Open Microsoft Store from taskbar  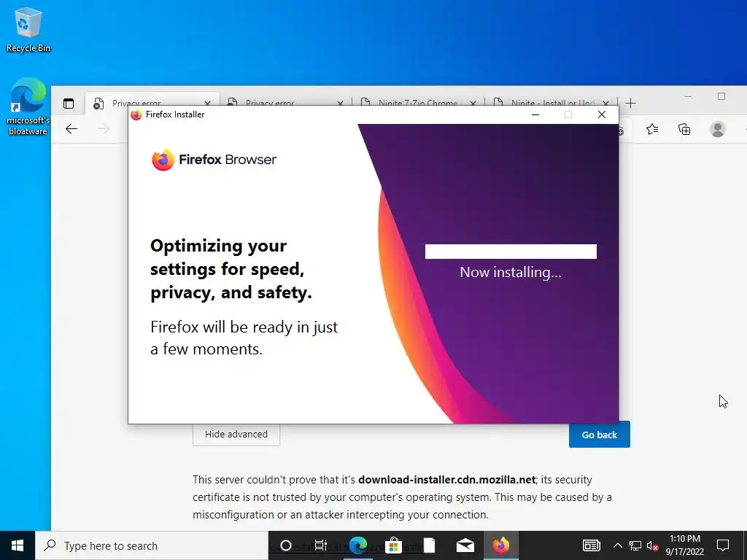pyautogui.click(x=393, y=545)
